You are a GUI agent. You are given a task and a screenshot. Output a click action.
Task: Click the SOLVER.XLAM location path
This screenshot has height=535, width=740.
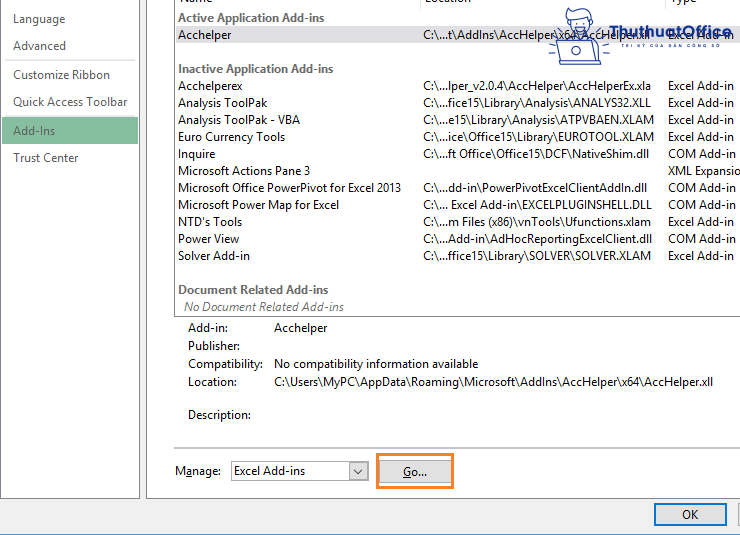(x=537, y=256)
